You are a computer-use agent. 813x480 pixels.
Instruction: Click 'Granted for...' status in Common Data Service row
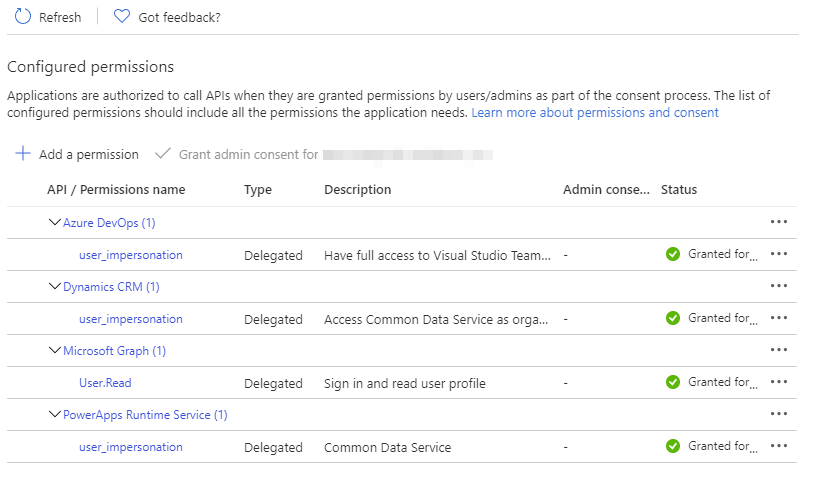pos(723,446)
